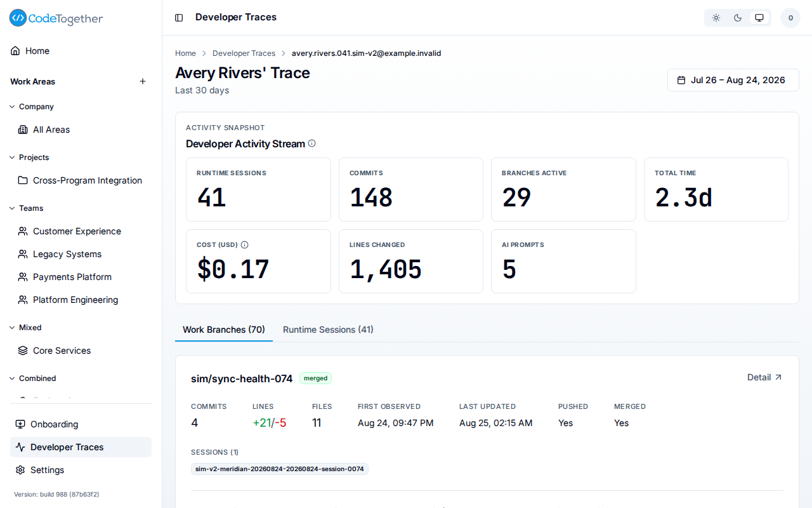Select the Work Branches (70) tab

(x=224, y=330)
